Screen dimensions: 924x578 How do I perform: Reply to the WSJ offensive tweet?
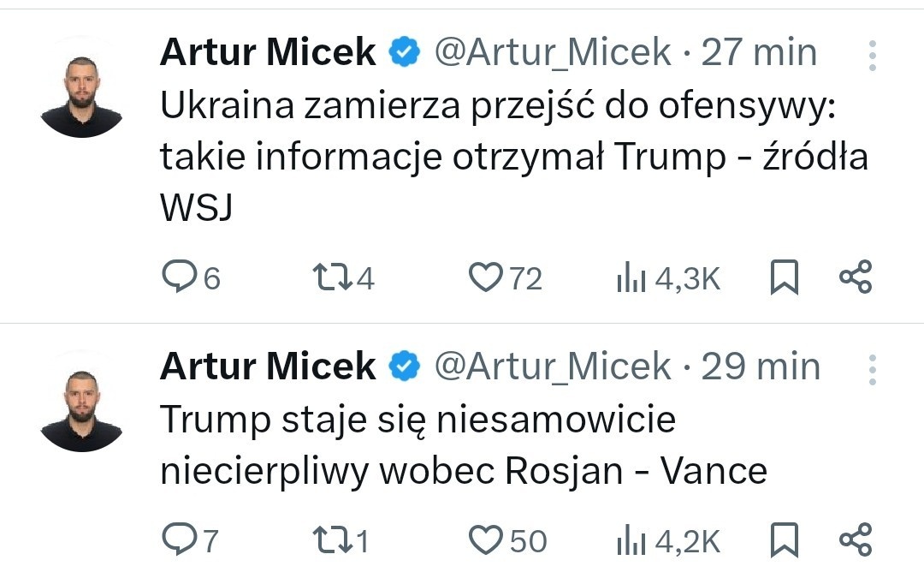click(x=178, y=277)
